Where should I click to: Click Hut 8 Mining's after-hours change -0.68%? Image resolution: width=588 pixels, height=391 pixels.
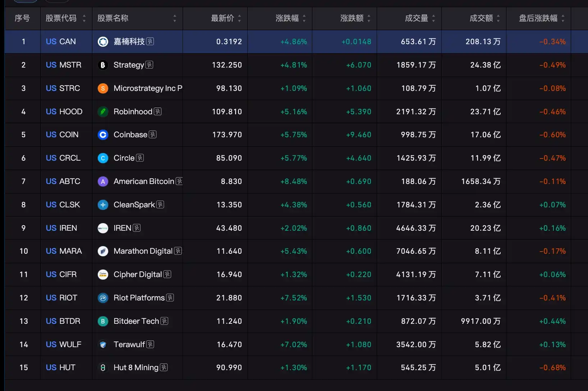click(552, 368)
